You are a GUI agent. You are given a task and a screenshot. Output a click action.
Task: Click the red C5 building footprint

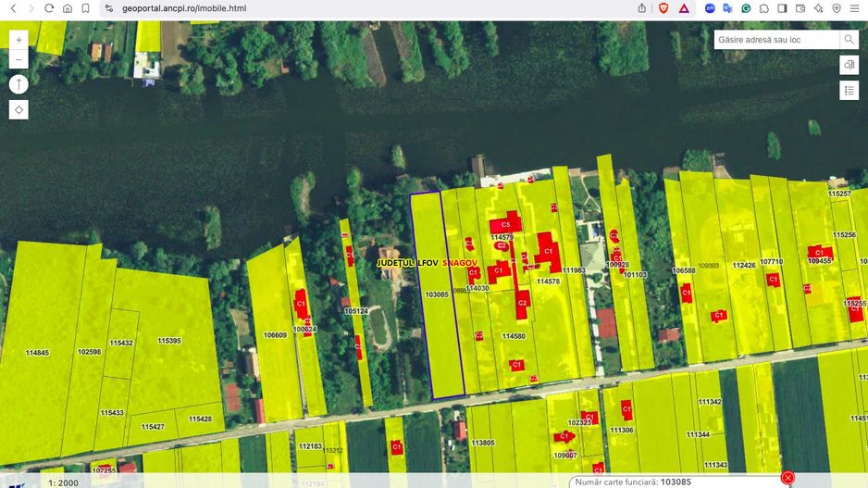click(x=505, y=223)
